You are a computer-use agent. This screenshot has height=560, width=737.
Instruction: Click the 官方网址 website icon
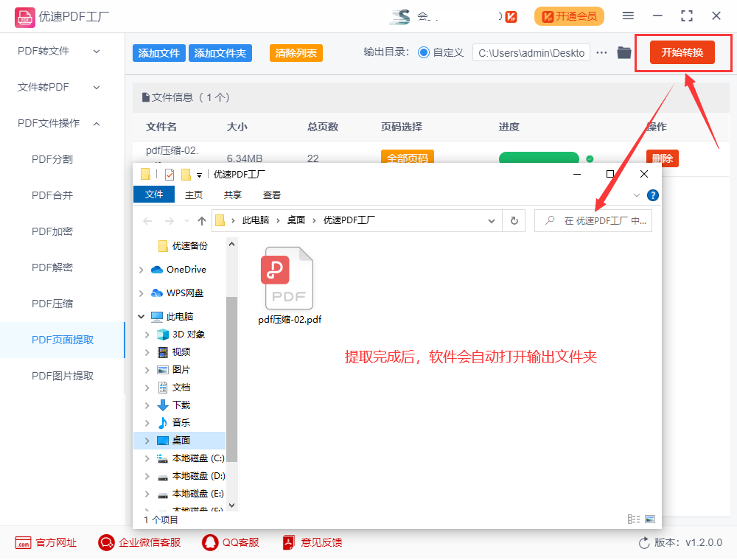click(23, 542)
